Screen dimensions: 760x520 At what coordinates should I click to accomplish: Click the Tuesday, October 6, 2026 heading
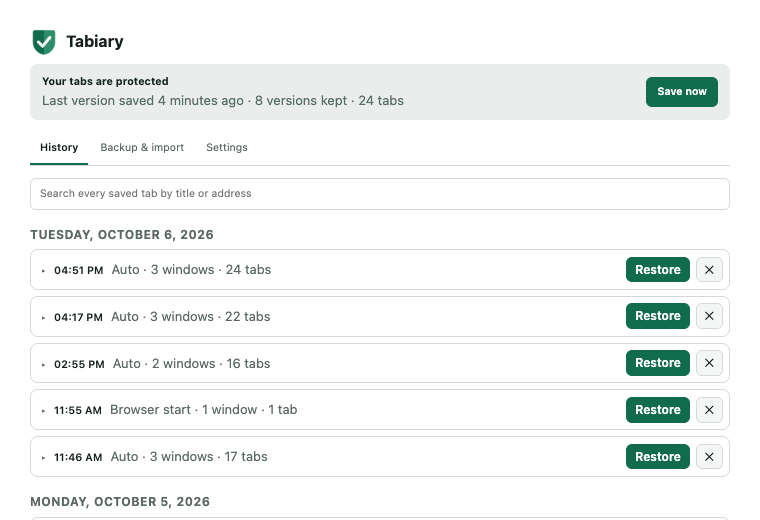pos(122,235)
